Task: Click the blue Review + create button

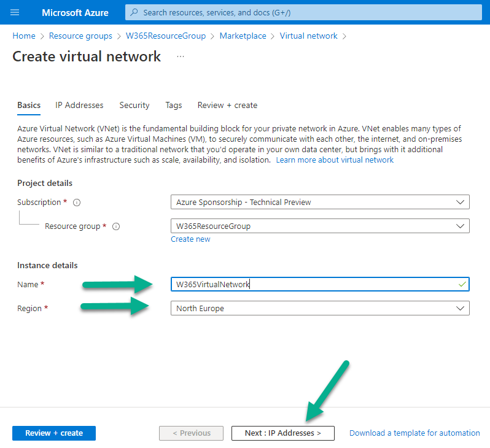Action: 54,433
